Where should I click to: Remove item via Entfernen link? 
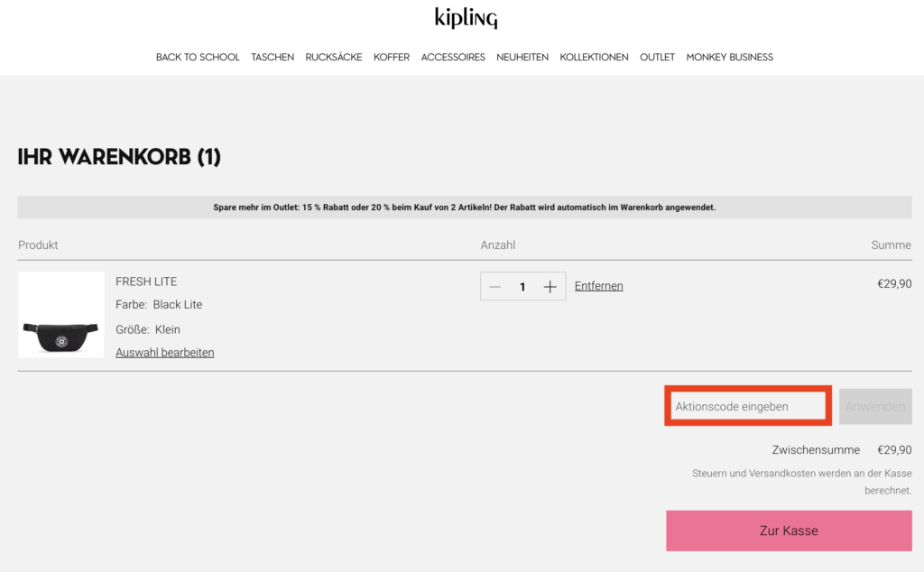pyautogui.click(x=599, y=286)
